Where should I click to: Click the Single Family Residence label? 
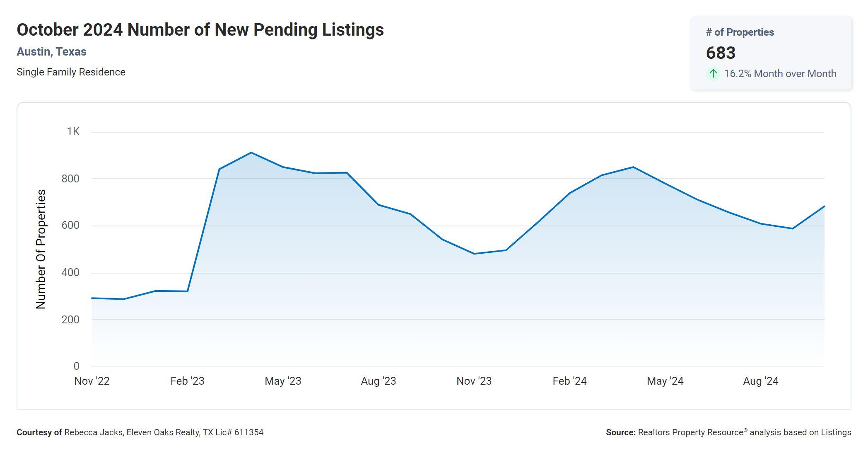[x=71, y=72]
